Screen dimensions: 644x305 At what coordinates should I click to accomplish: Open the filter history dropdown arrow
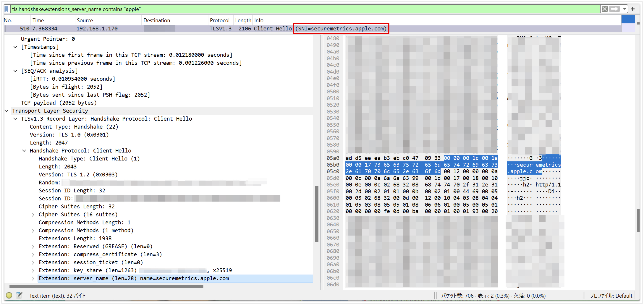click(x=624, y=9)
